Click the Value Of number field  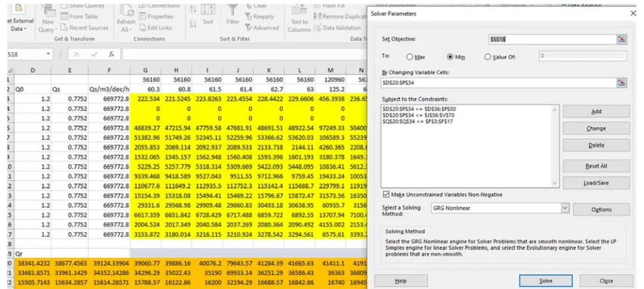[x=582, y=56]
